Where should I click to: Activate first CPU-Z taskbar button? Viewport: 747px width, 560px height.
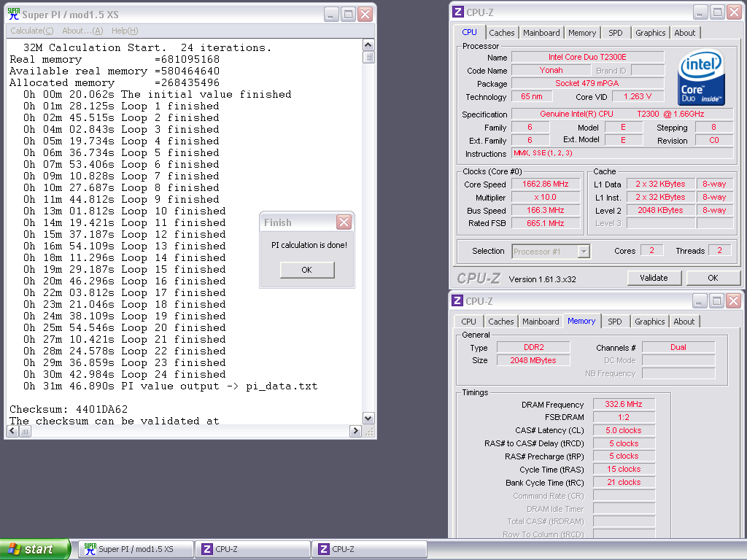tap(253, 549)
